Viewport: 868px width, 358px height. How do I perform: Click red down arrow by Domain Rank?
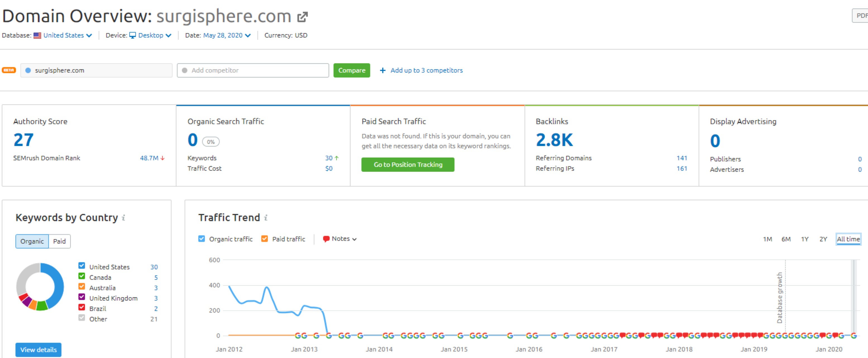[162, 158]
